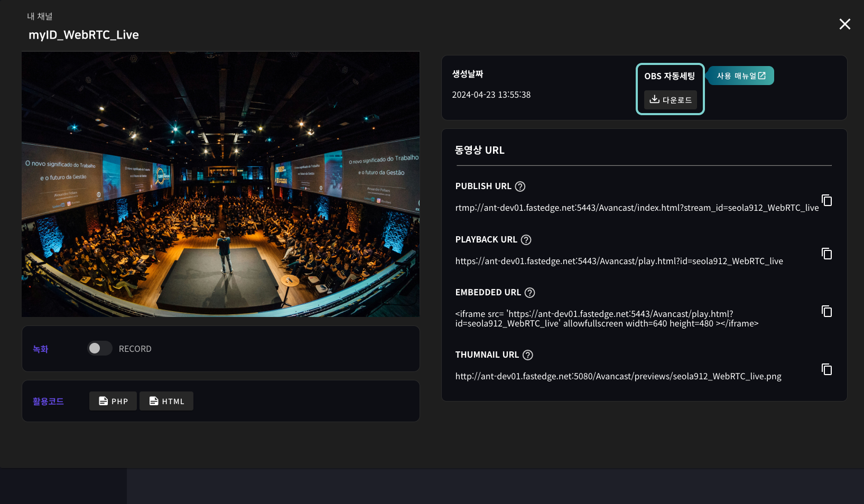Select the thumbnail png URL text
This screenshot has width=864, height=504.
pos(618,377)
